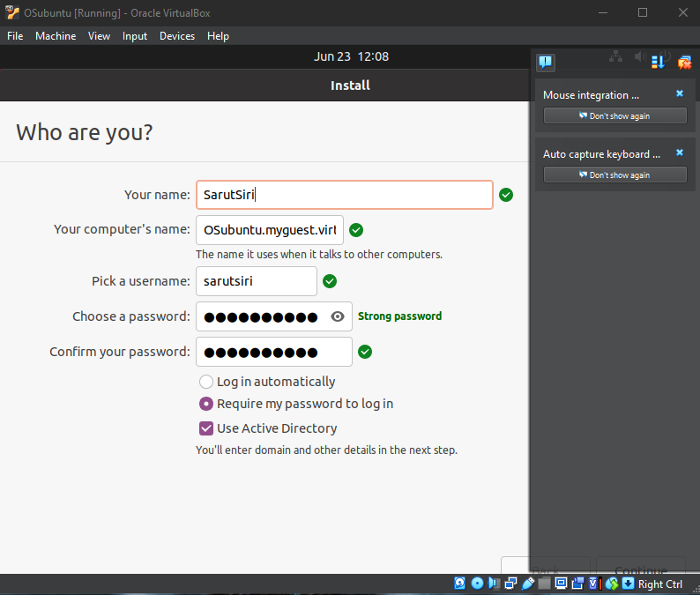This screenshot has width=700, height=595.
Task: Click the notification center icon with exclamation mark
Action: point(546,62)
